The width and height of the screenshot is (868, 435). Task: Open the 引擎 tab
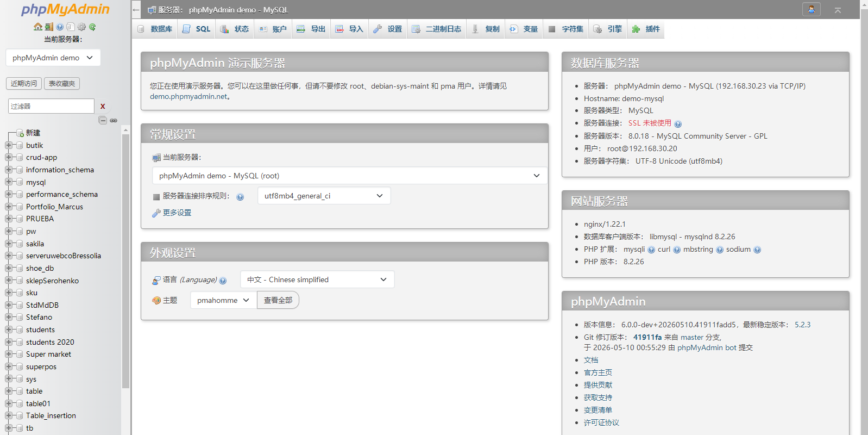click(608, 29)
